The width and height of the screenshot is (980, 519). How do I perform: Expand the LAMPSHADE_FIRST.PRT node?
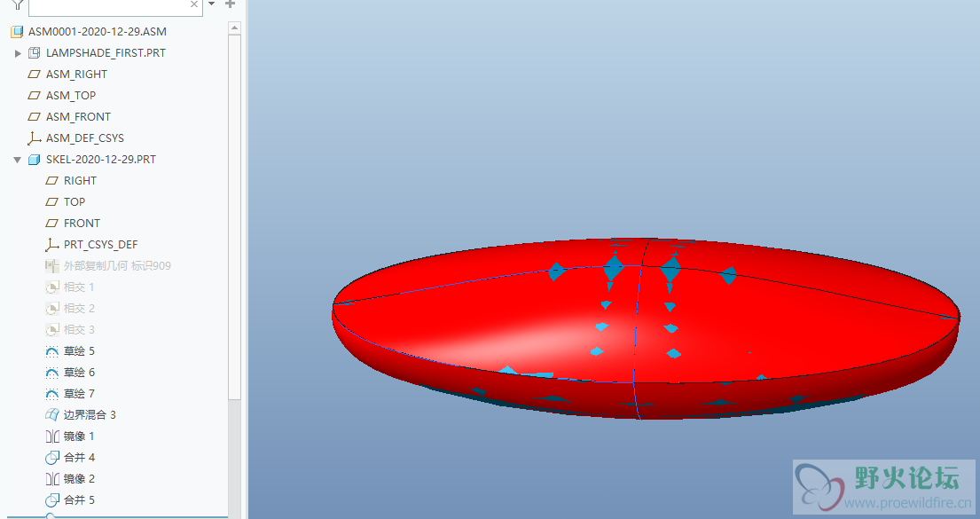tap(18, 53)
